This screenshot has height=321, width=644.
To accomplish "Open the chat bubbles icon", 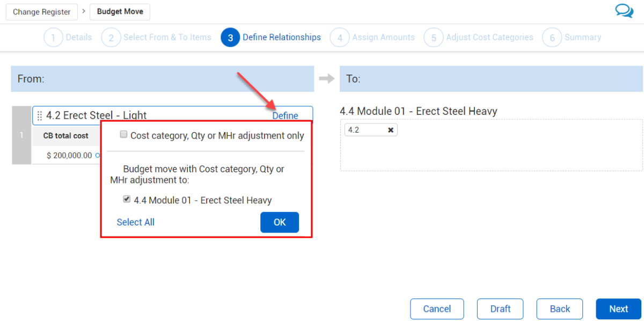I will point(624,11).
